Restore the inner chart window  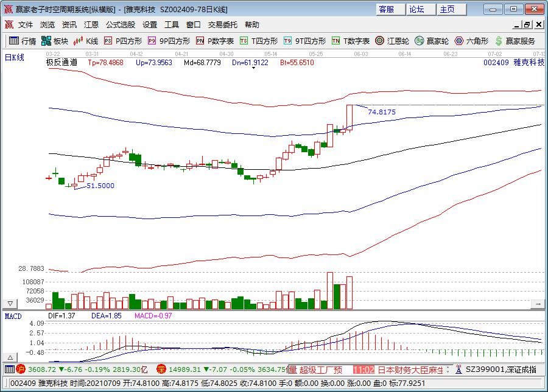pos(527,24)
